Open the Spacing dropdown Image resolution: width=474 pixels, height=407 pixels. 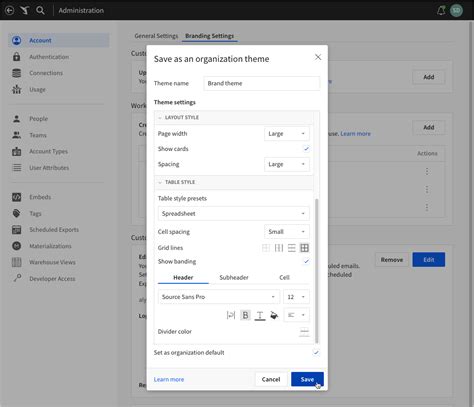click(287, 164)
